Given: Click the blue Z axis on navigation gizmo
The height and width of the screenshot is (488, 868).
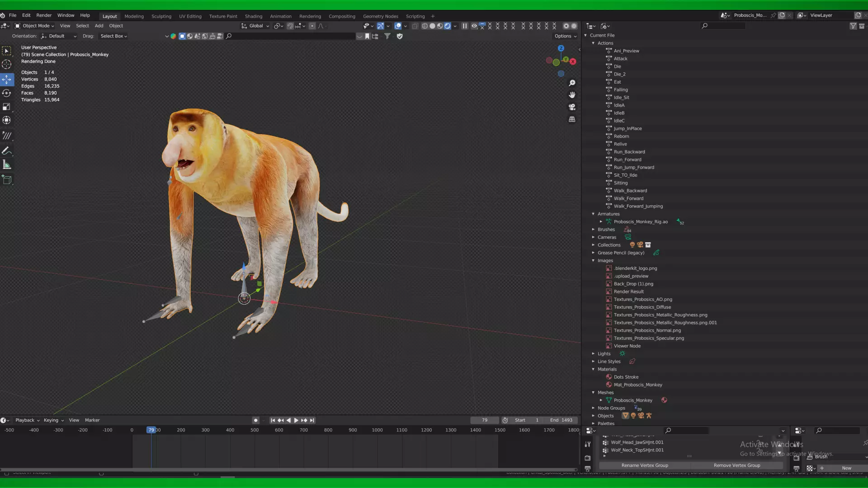Looking at the screenshot, I should (561, 48).
